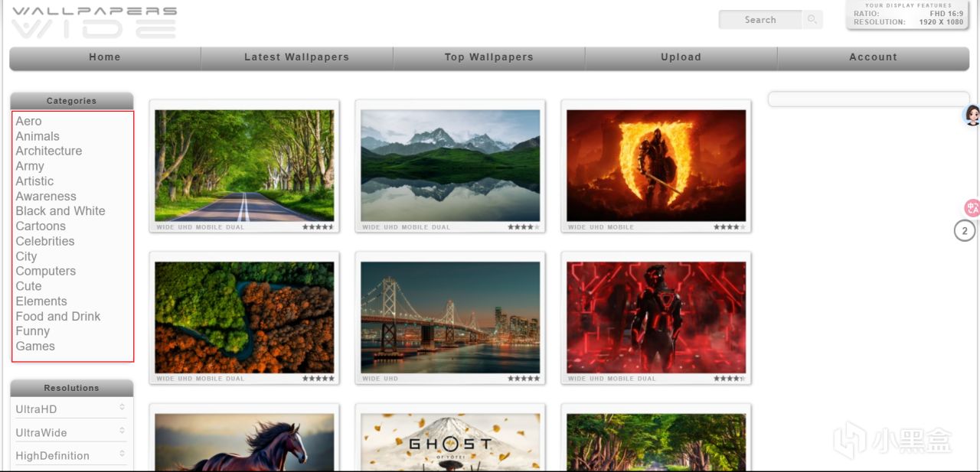This screenshot has height=472, width=980.
Task: Click the empty wide box in right column
Action: (869, 99)
